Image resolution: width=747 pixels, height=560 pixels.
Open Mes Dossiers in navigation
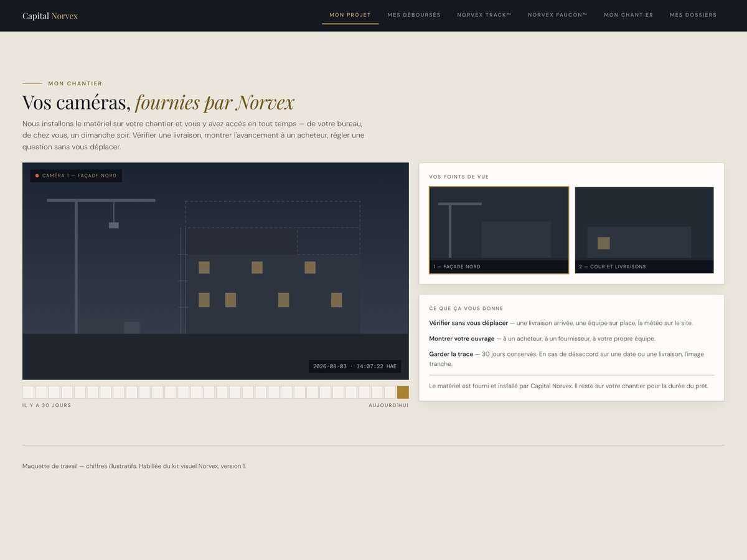693,15
